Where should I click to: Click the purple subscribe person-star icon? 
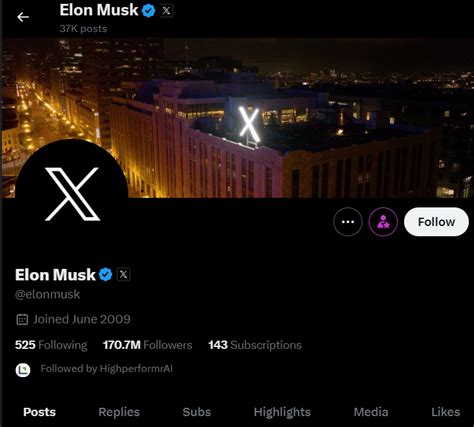383,222
